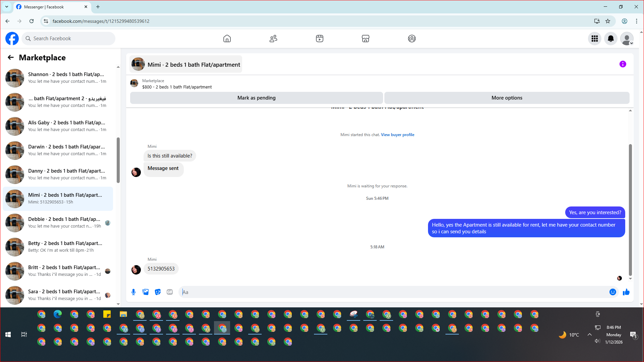Send a thumbs-up like
Viewport: 644px width, 362px height.
tap(626, 292)
